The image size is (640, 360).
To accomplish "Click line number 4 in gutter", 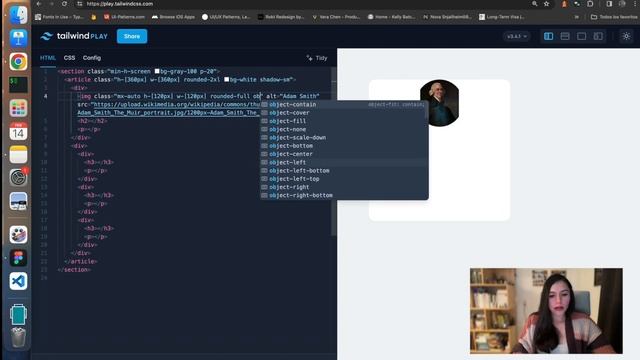I will pos(45,96).
